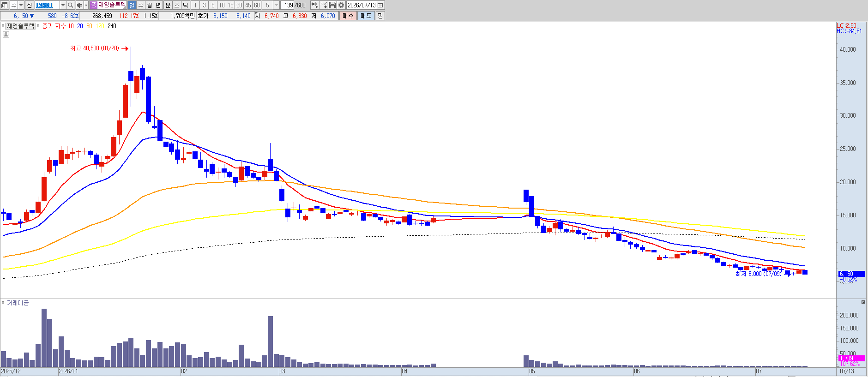
Task: Click the save chart floppy disk icon
Action: click(332, 5)
